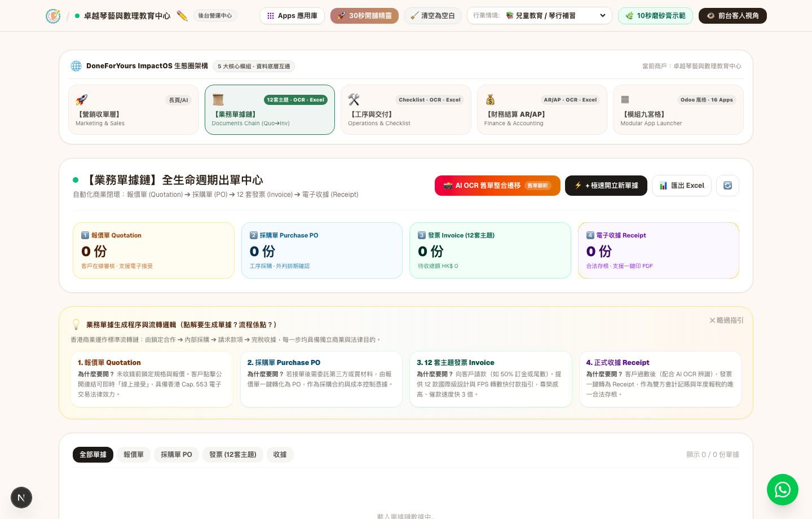Click the 2. 採購單 Purchase PO guide card
This screenshot has height=519, width=812.
321,379
